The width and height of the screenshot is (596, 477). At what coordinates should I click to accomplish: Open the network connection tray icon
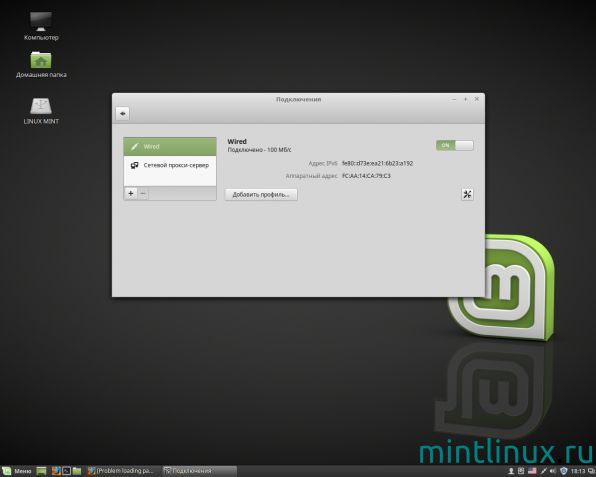pyautogui.click(x=544, y=471)
